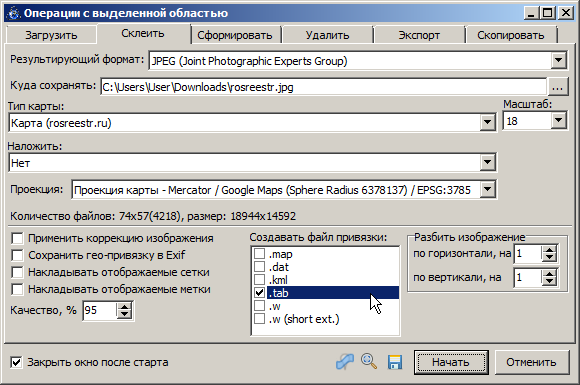Decrease quality using the down arrow

tap(124, 315)
